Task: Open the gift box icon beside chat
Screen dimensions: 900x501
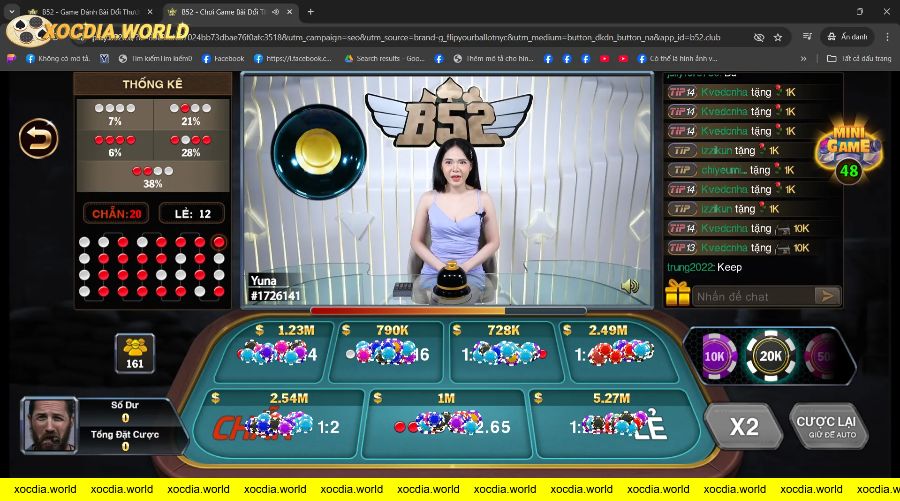Action: click(677, 293)
